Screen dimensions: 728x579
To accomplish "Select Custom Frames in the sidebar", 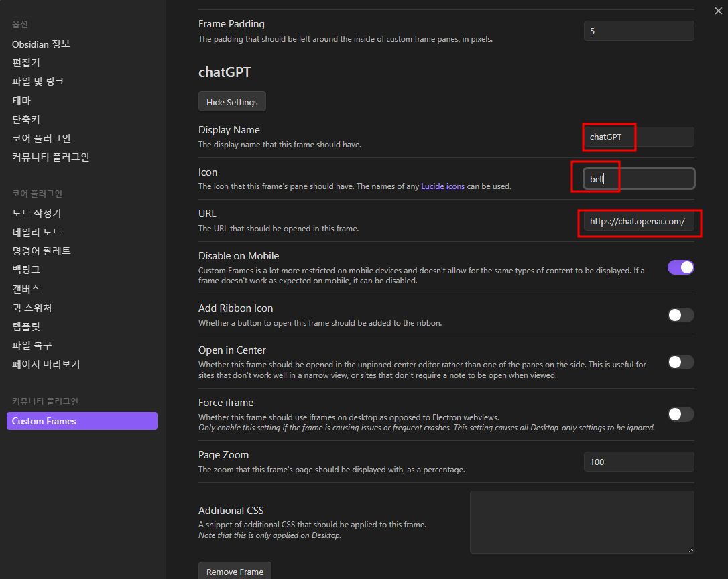I will point(82,421).
